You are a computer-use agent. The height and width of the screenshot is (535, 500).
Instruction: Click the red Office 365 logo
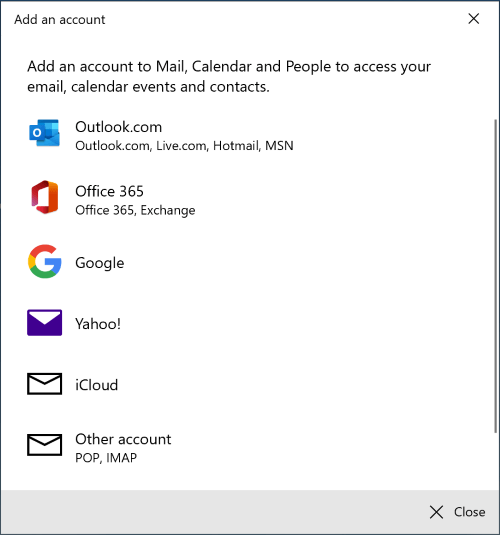pyautogui.click(x=45, y=197)
